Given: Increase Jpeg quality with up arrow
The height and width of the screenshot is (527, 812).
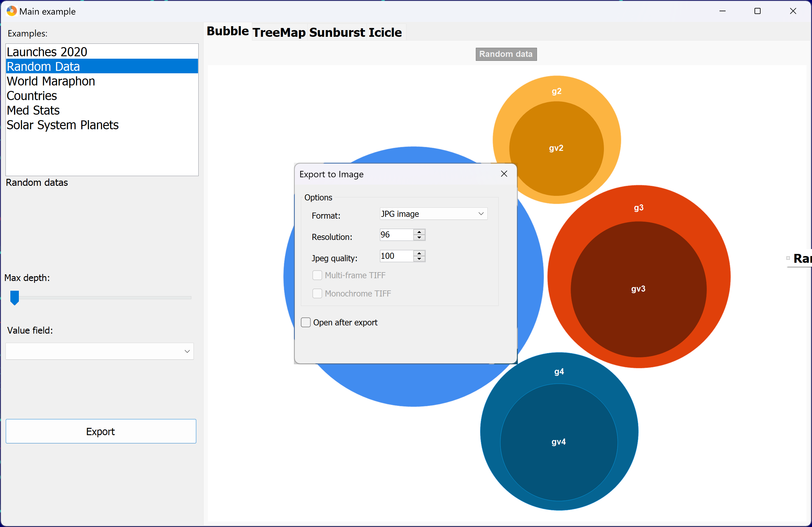Looking at the screenshot, I should (419, 253).
